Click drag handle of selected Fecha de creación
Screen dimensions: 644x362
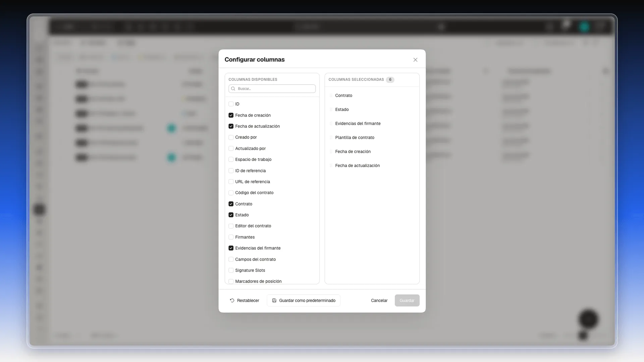331,152
